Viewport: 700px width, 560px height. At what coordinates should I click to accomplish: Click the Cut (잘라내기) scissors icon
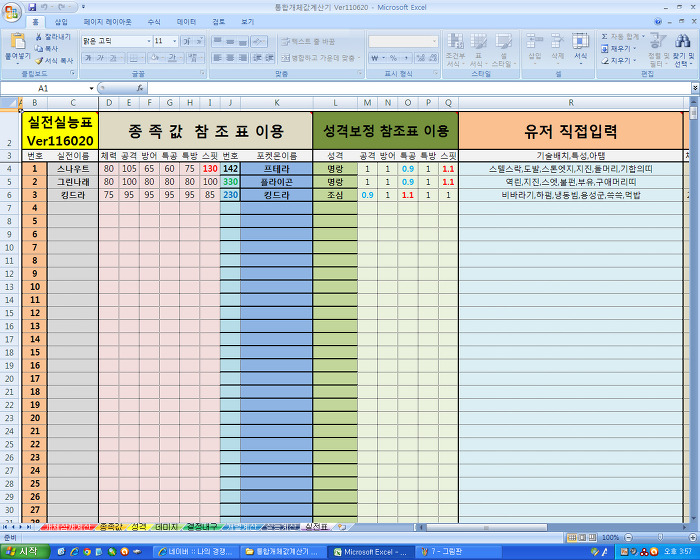(38, 36)
